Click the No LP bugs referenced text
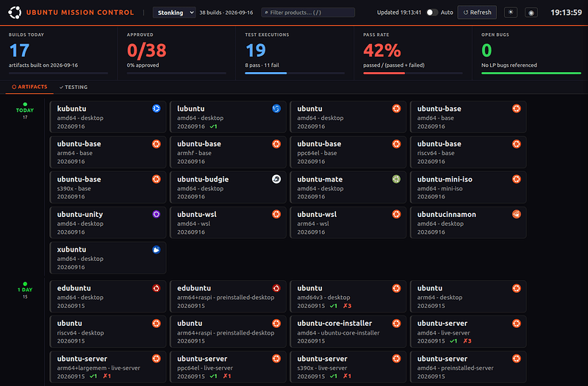 click(509, 65)
